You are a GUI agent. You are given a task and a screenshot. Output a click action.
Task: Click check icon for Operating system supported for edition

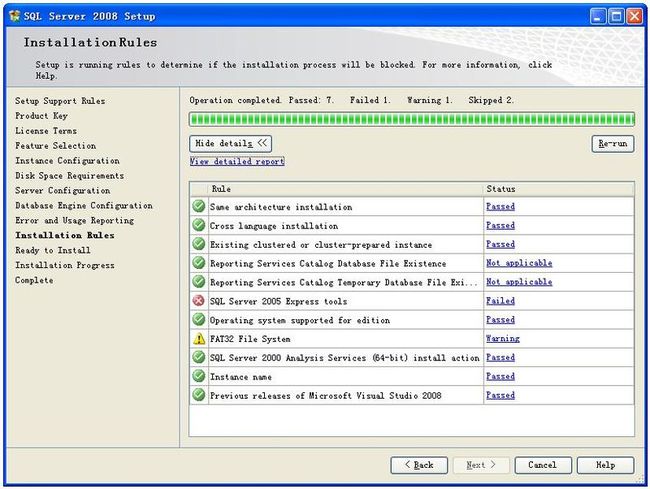[199, 320]
